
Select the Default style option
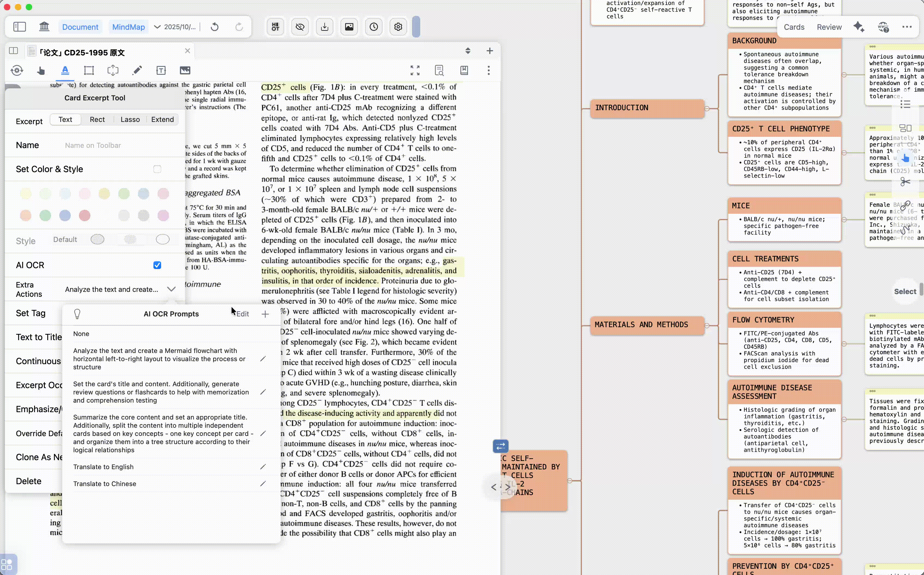coord(65,239)
